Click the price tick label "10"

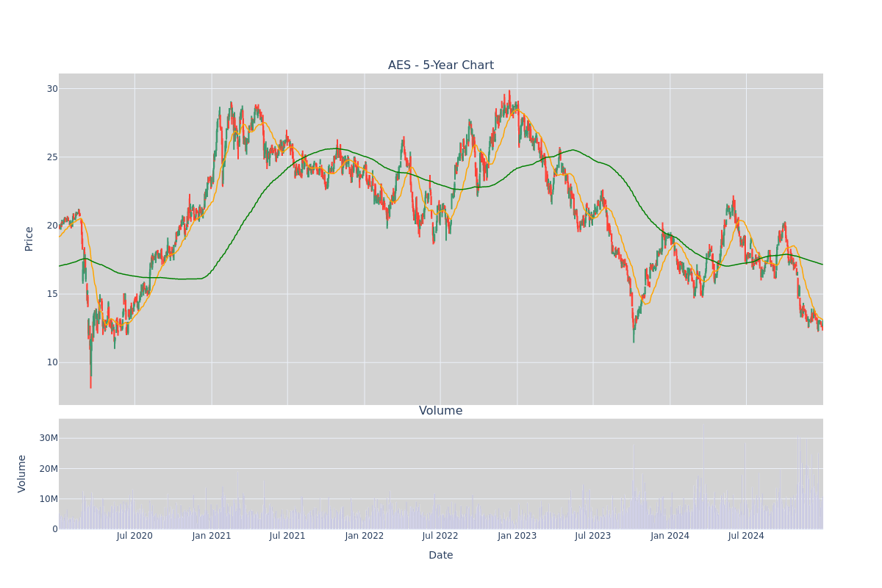(x=52, y=362)
